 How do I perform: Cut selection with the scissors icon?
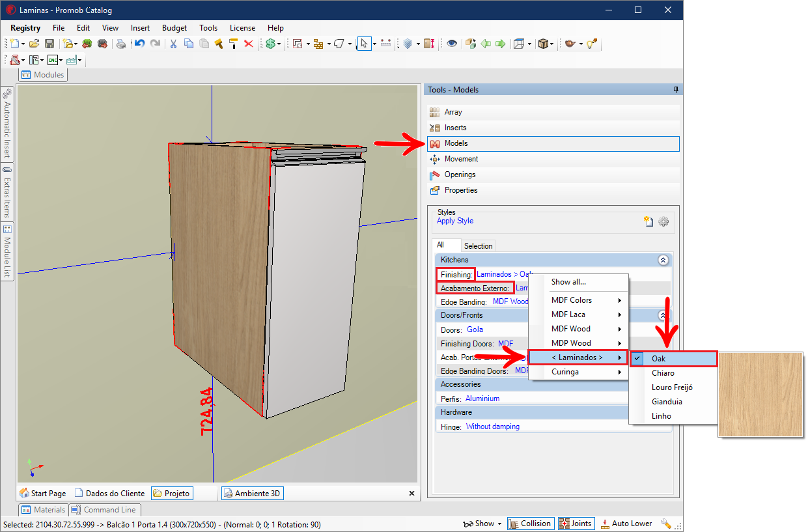click(174, 44)
